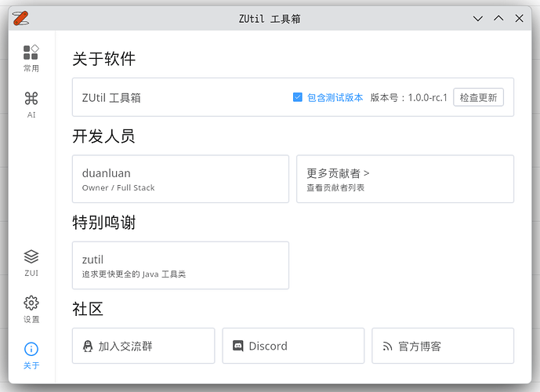540x392 pixels.
Task: Click the Discord logo icon
Action: point(238,346)
